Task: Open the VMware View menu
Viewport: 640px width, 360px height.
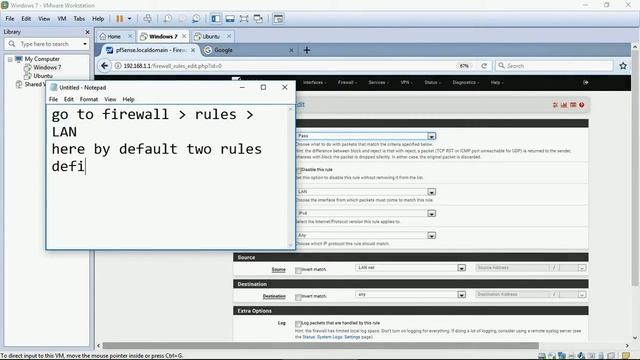Action: tap(44, 19)
